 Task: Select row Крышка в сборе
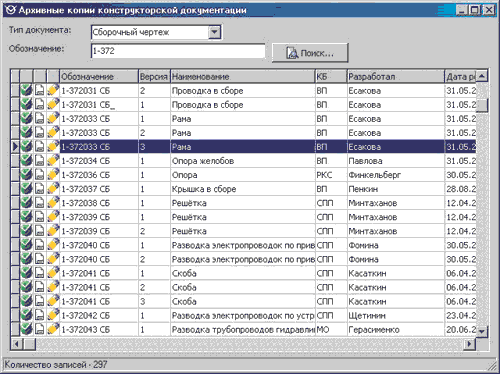(243, 189)
